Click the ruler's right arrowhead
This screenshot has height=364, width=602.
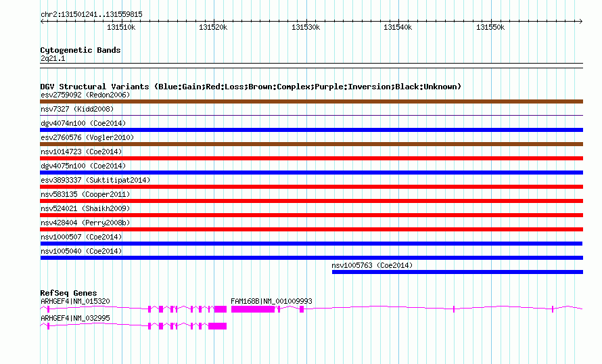(x=581, y=21)
